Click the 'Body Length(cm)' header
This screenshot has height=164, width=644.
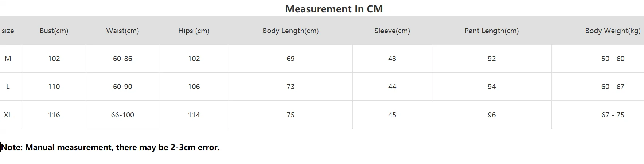point(290,31)
